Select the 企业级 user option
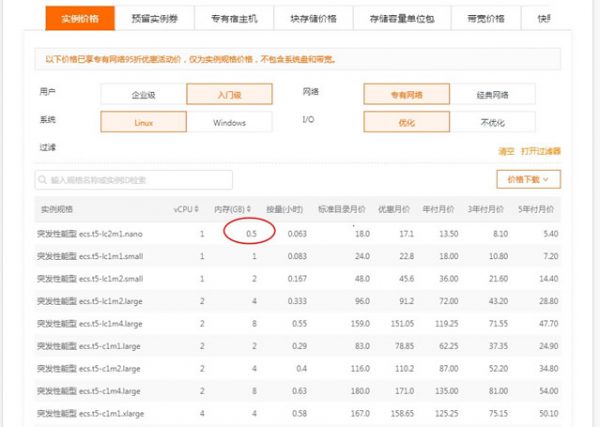600x427 pixels. tap(143, 94)
